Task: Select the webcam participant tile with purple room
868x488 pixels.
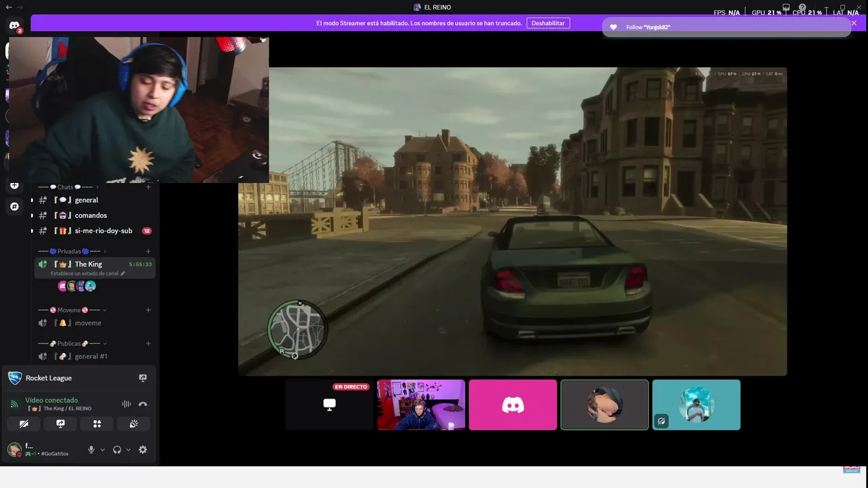Action: click(421, 405)
